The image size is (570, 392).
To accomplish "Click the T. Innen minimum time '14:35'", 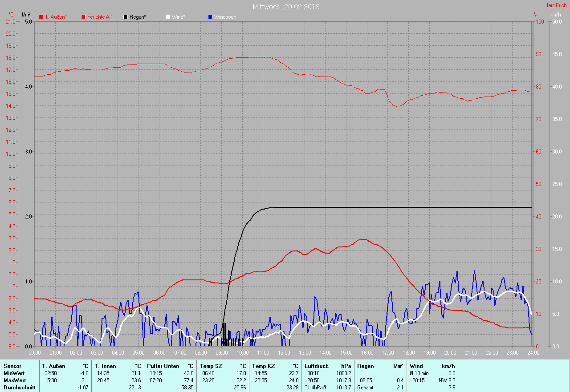I will (104, 373).
